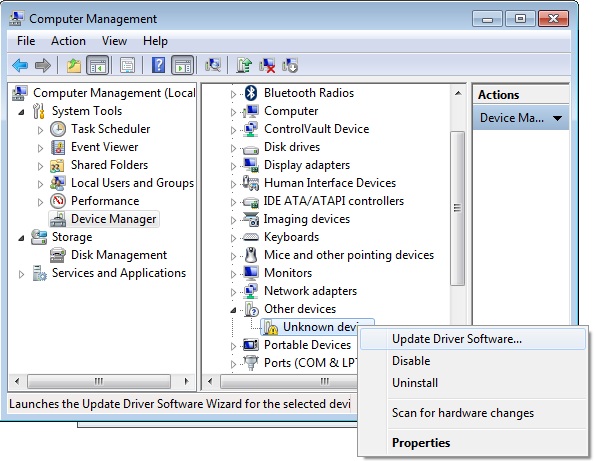Click the blue Back arrow toolbar icon
This screenshot has height=461, width=595.
click(20, 66)
